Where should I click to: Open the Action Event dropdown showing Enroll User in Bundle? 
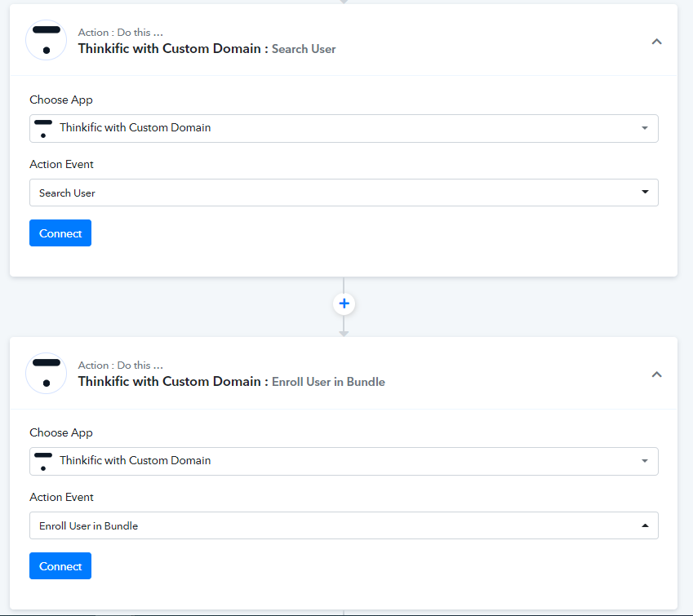tap(344, 525)
